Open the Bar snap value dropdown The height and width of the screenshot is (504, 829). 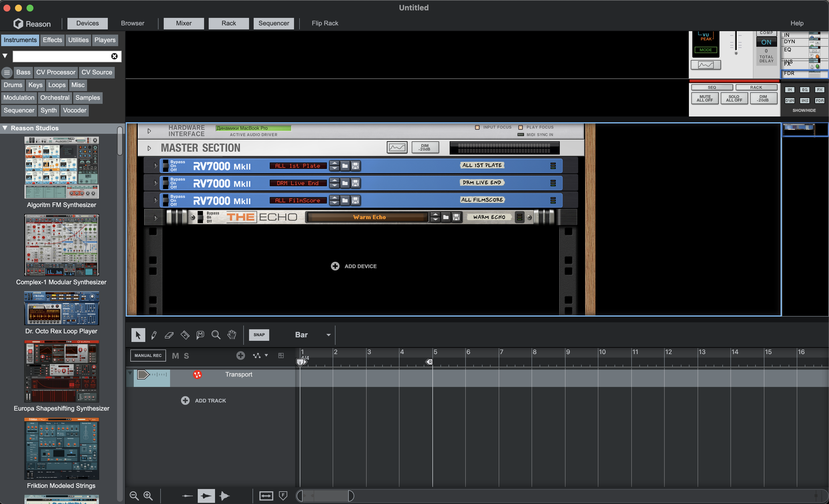coord(328,335)
